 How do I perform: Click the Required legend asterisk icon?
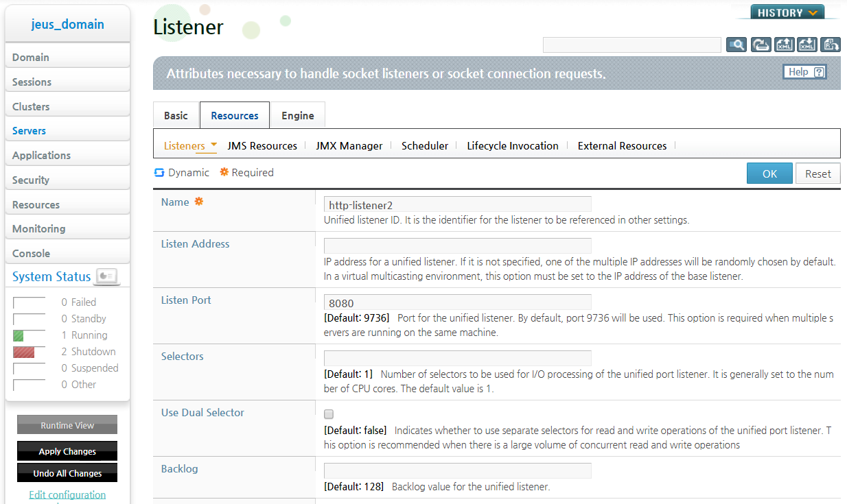pyautogui.click(x=224, y=173)
